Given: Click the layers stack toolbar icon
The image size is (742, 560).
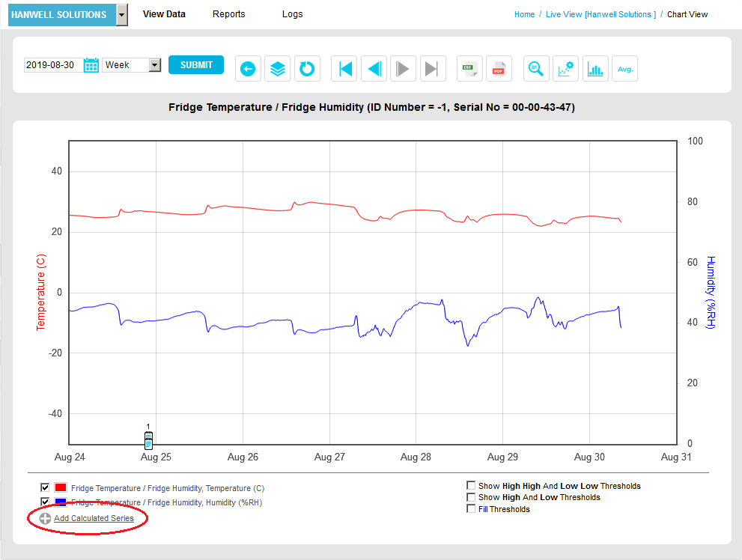Looking at the screenshot, I should tap(277, 69).
